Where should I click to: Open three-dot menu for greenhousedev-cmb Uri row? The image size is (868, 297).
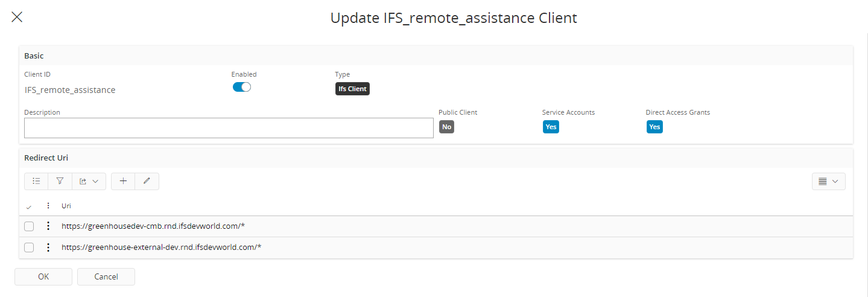48,226
